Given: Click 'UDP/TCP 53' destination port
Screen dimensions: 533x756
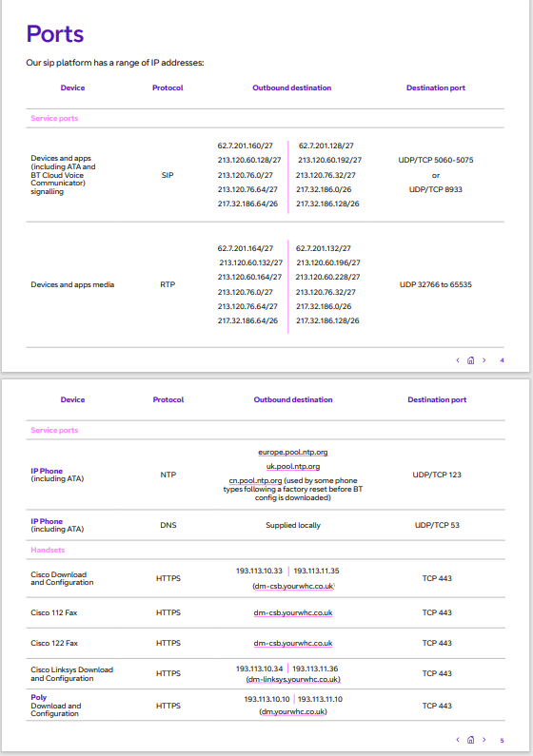Looking at the screenshot, I should (x=437, y=525).
